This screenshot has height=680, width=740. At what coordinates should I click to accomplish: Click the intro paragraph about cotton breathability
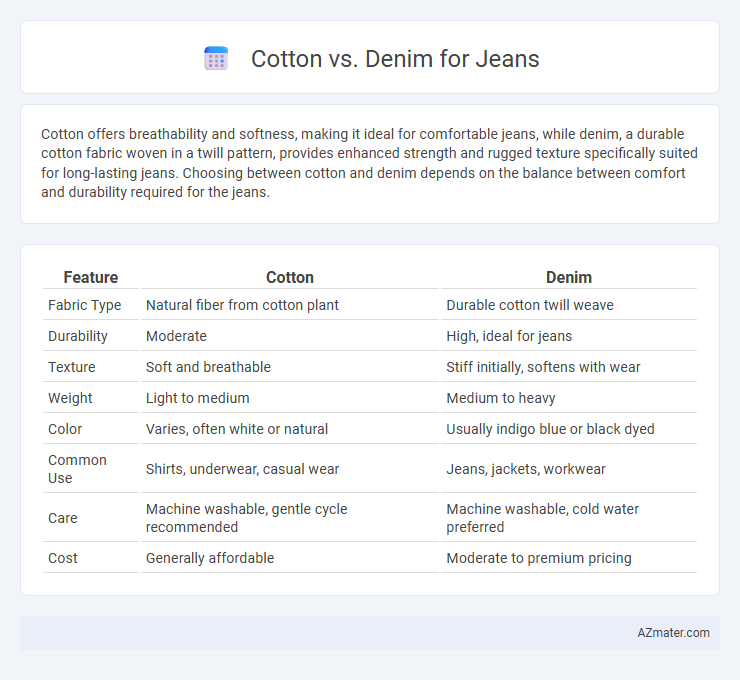pyautogui.click(x=369, y=163)
